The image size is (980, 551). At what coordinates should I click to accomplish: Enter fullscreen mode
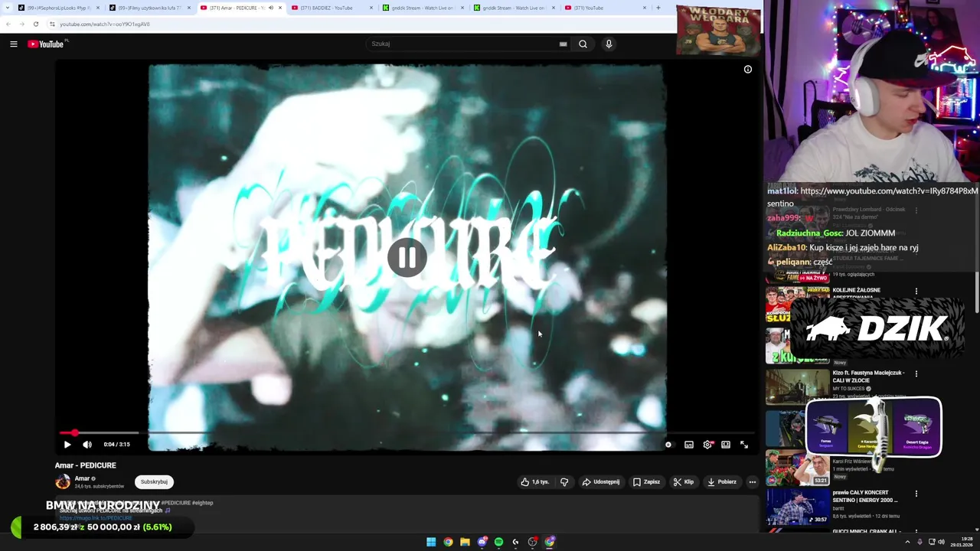[x=744, y=445]
